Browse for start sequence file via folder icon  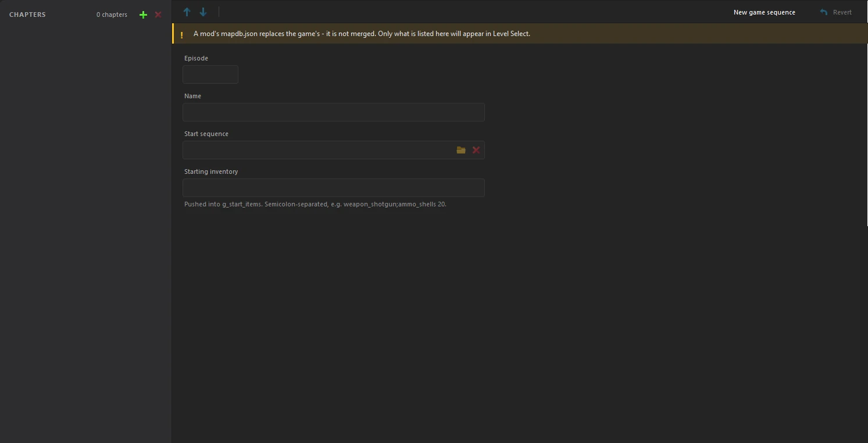click(x=461, y=150)
